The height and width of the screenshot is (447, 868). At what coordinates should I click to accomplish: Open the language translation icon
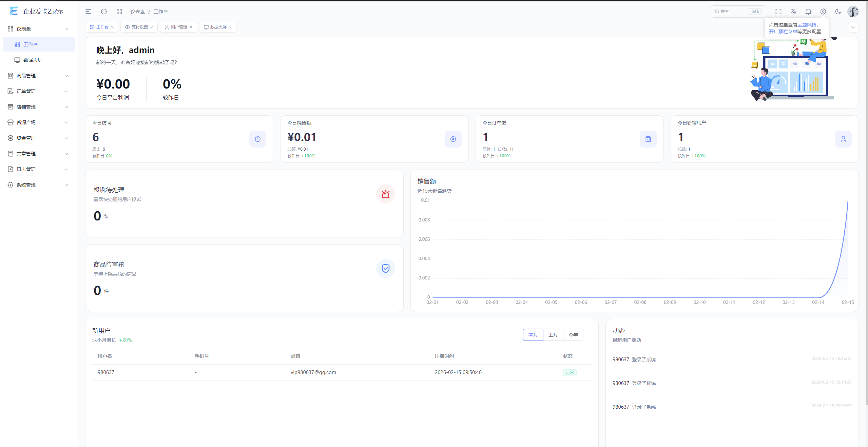click(x=793, y=12)
